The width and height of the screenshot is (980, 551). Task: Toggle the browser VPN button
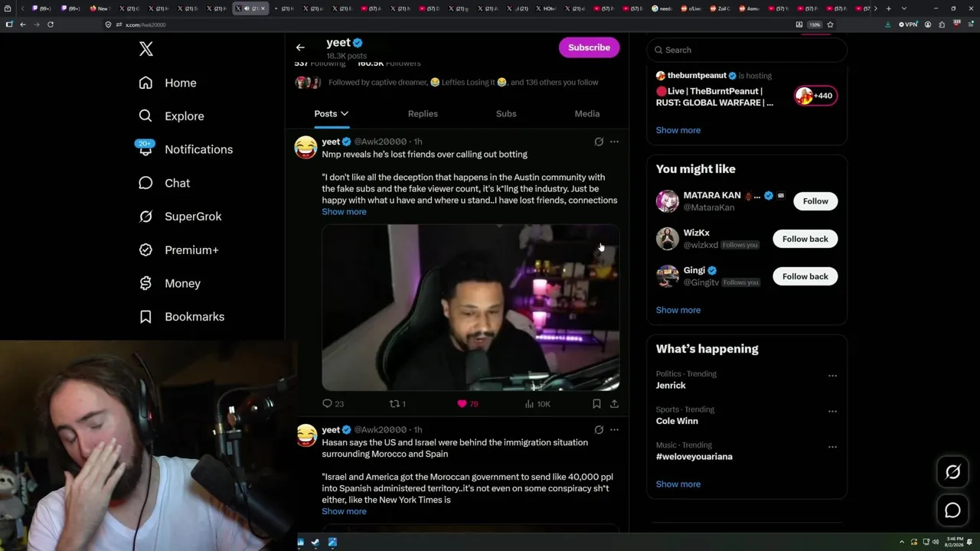pos(908,24)
